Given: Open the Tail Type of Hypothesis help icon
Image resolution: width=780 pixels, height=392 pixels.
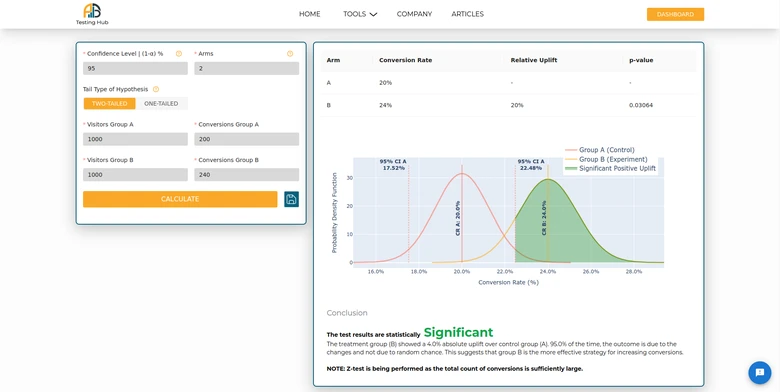Looking at the screenshot, I should 156,89.
